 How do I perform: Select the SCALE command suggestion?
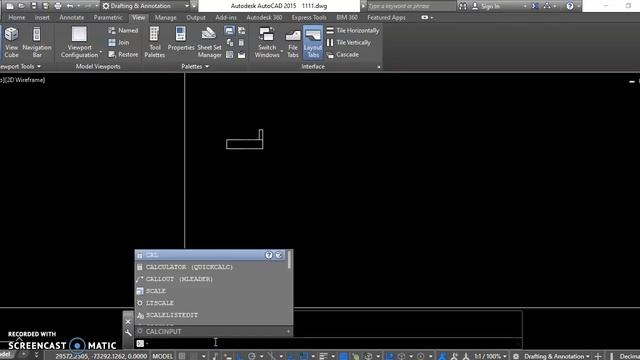(211, 291)
